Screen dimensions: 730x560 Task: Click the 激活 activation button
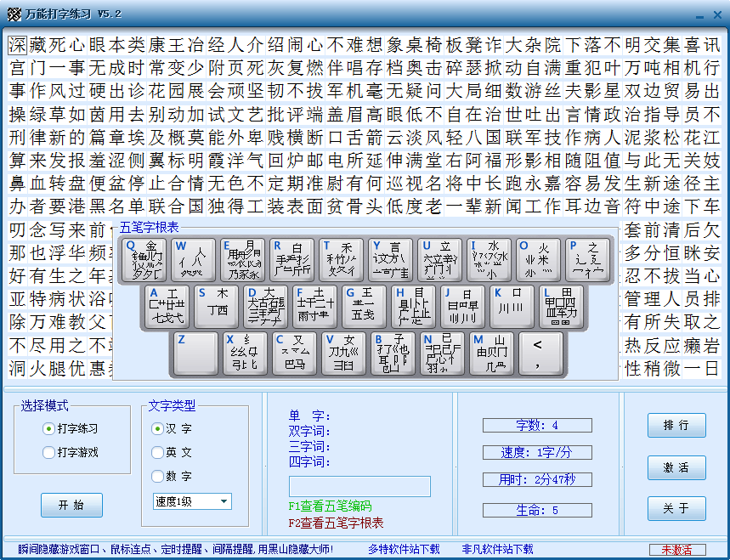click(676, 468)
